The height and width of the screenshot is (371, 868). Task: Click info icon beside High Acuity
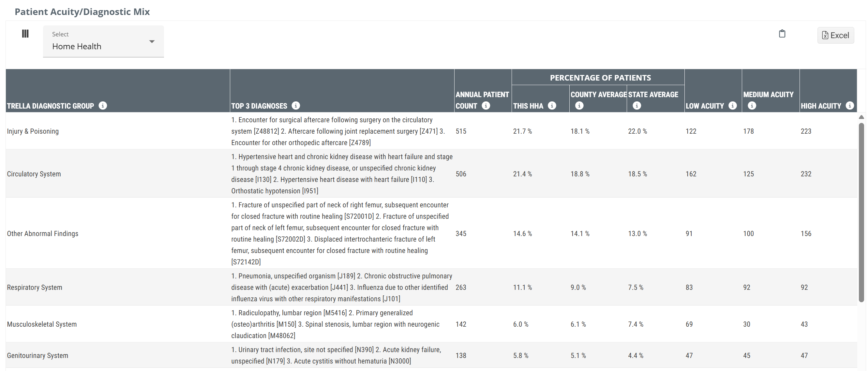850,106
